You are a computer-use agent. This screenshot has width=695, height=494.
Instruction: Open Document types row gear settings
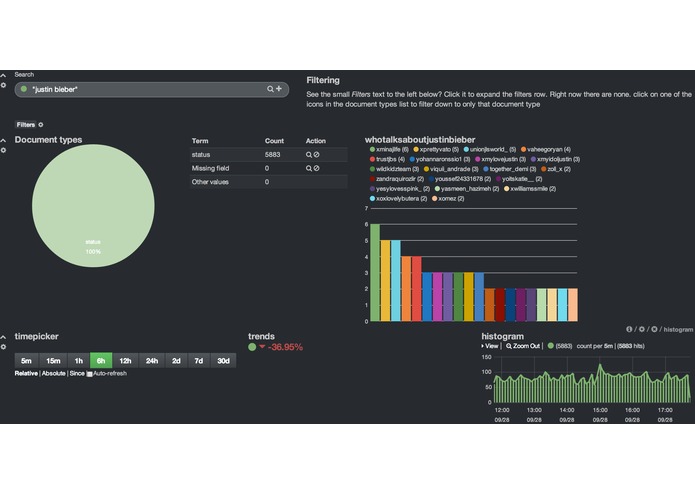tap(3, 150)
